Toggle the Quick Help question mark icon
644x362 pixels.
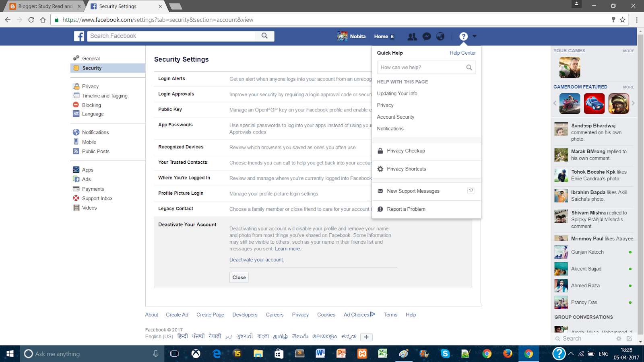464,37
